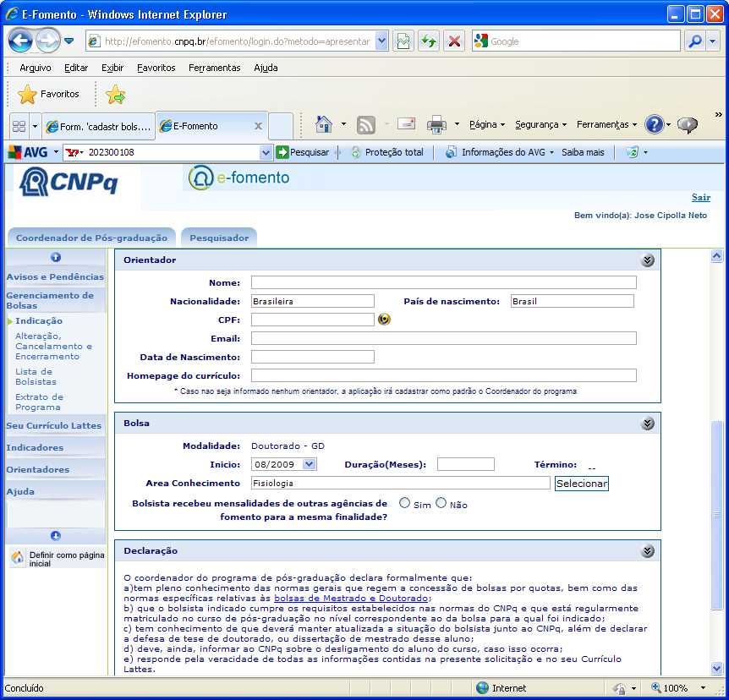The image size is (729, 700).
Task: Open the Arquivo menu
Action: point(35,68)
